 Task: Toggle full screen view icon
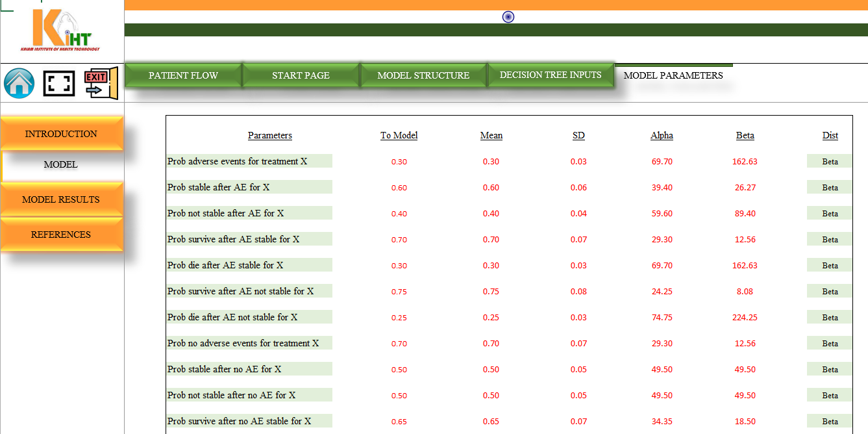pyautogui.click(x=59, y=84)
